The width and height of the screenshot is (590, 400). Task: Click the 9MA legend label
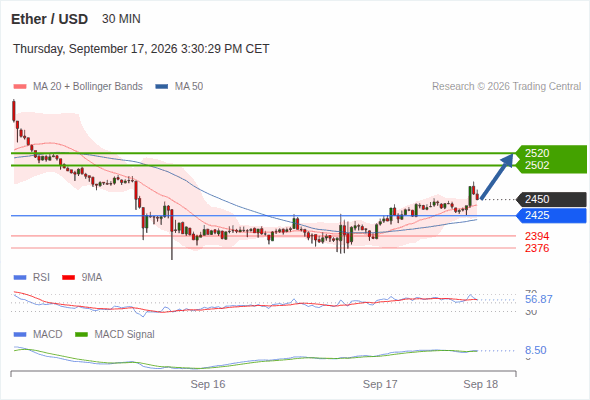(92, 278)
